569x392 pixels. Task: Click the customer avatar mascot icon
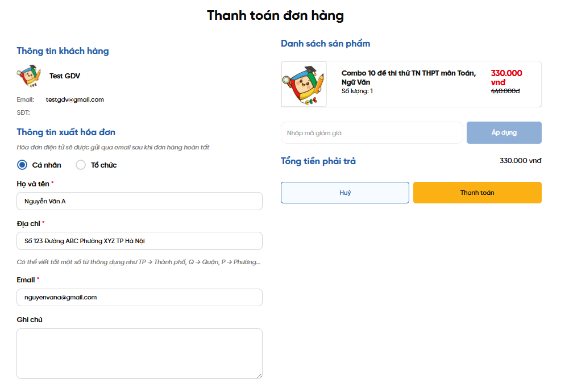(29, 76)
